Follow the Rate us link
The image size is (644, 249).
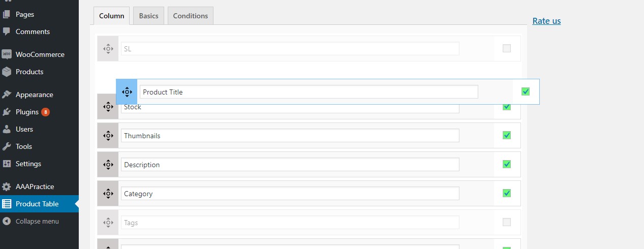coord(546,21)
